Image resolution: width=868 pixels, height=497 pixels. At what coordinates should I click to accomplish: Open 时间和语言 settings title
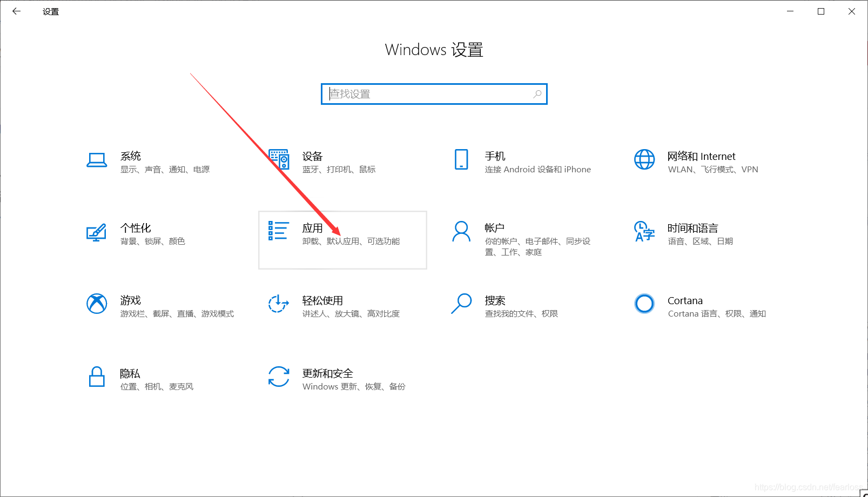[692, 228]
